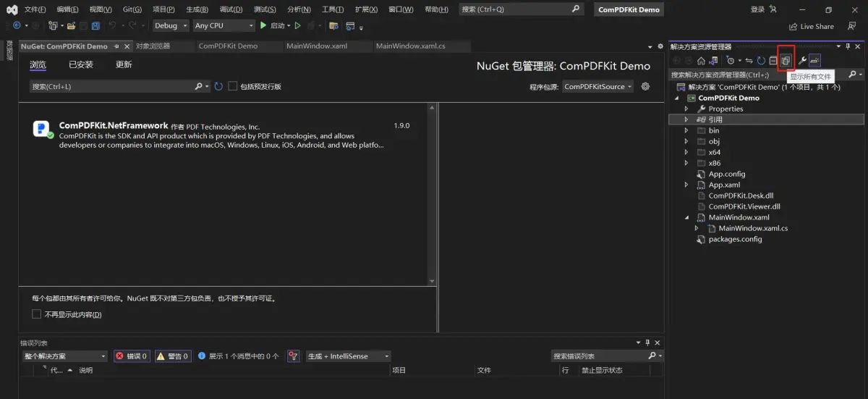Toggle the 警告 0 warnings filter
Screen dimensions: 868x399
(173, 356)
